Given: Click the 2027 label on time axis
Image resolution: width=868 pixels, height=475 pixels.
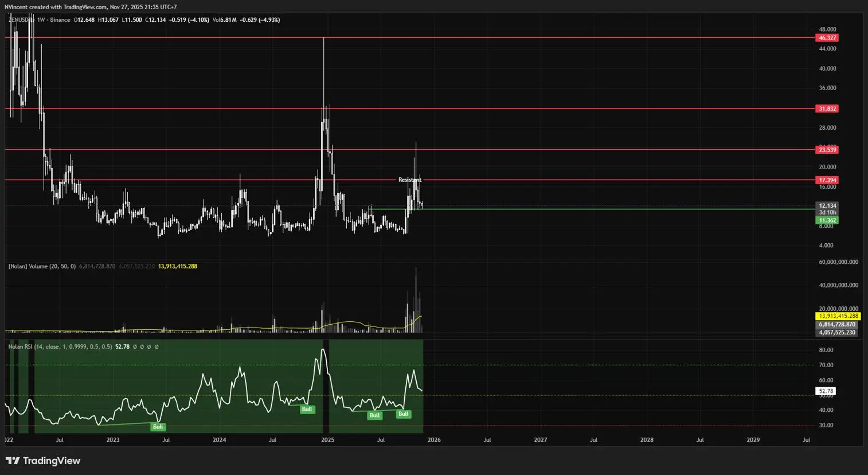Looking at the screenshot, I should click(x=540, y=440).
